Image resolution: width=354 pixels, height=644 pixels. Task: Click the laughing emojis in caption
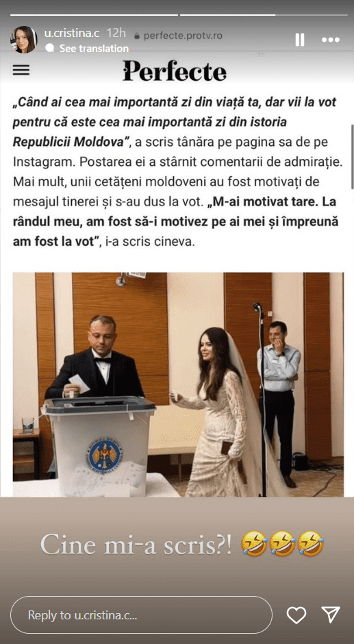(x=282, y=544)
